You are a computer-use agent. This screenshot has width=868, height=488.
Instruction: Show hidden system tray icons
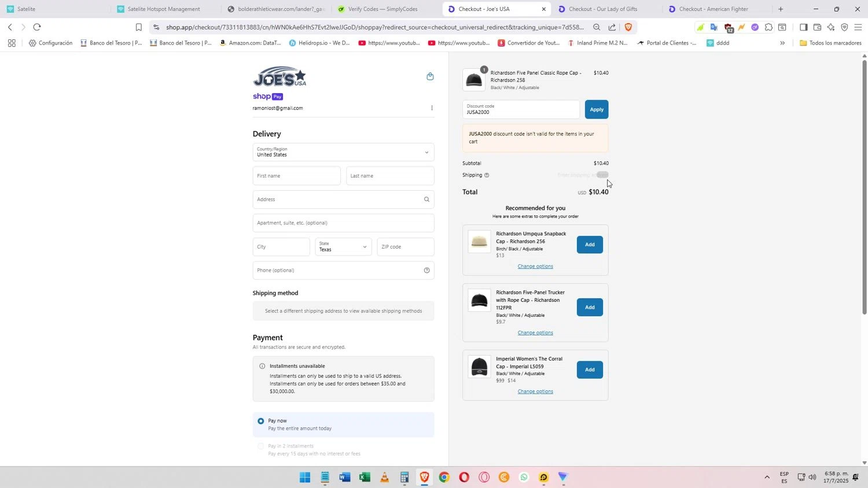tap(767, 477)
